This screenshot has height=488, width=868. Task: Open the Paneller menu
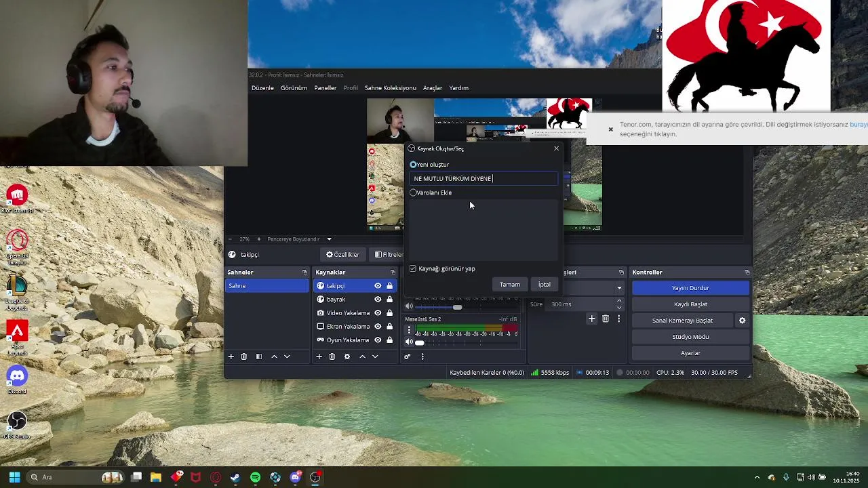pyautogui.click(x=325, y=88)
